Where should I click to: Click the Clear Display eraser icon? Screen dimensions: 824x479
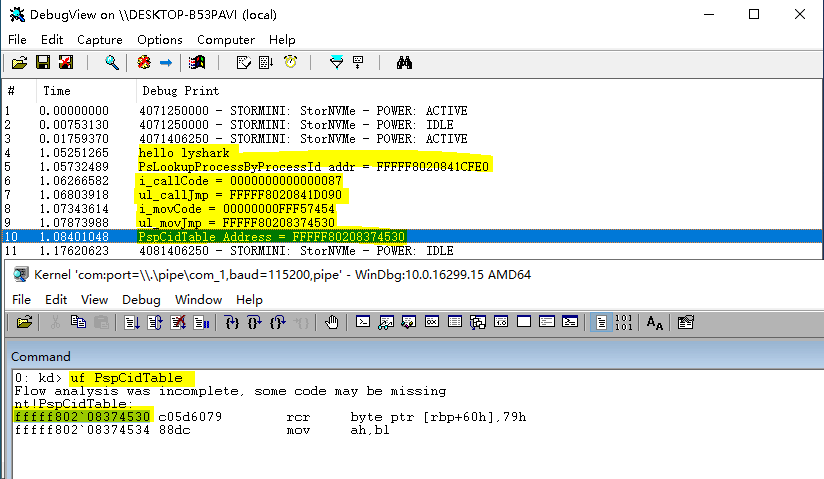point(243,63)
